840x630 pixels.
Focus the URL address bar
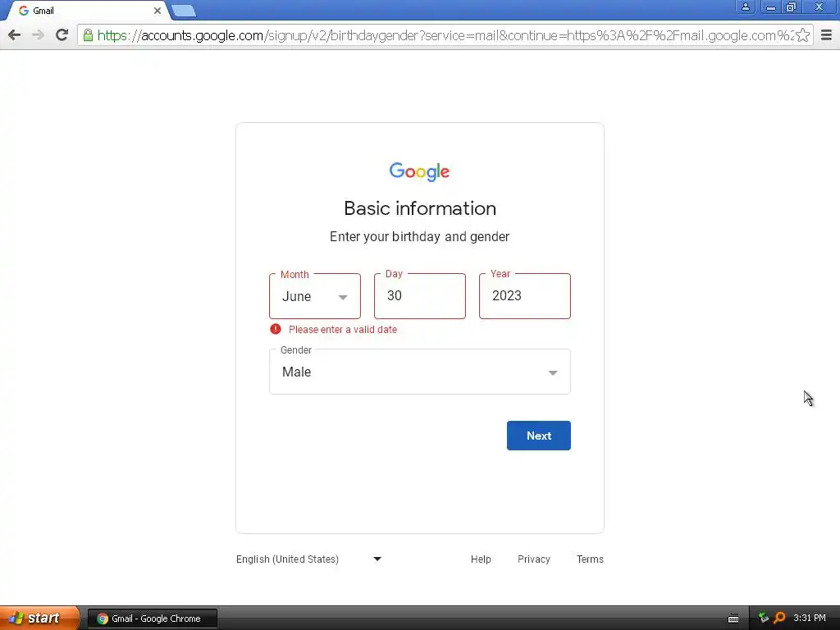445,35
